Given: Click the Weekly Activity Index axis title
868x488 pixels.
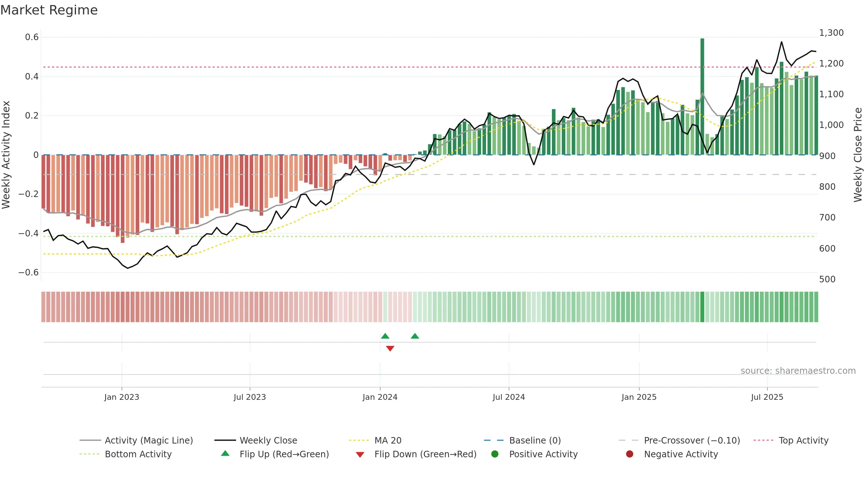Looking at the screenshot, I should click(6, 155).
